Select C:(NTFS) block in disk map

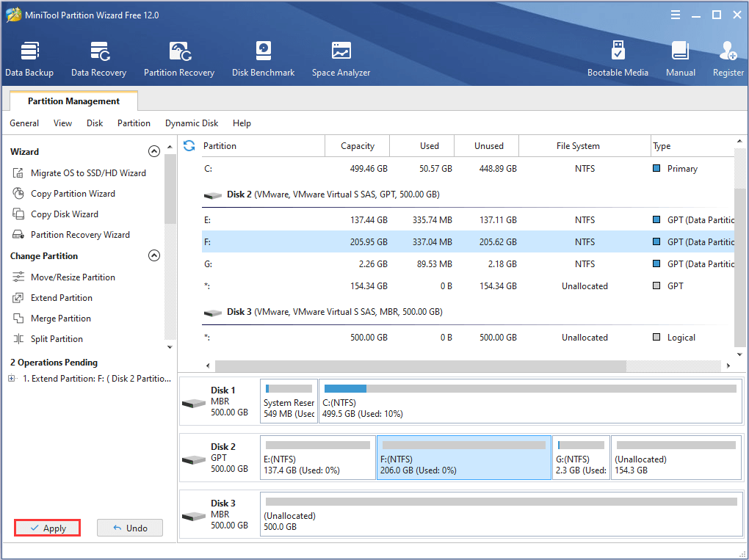[530, 401]
